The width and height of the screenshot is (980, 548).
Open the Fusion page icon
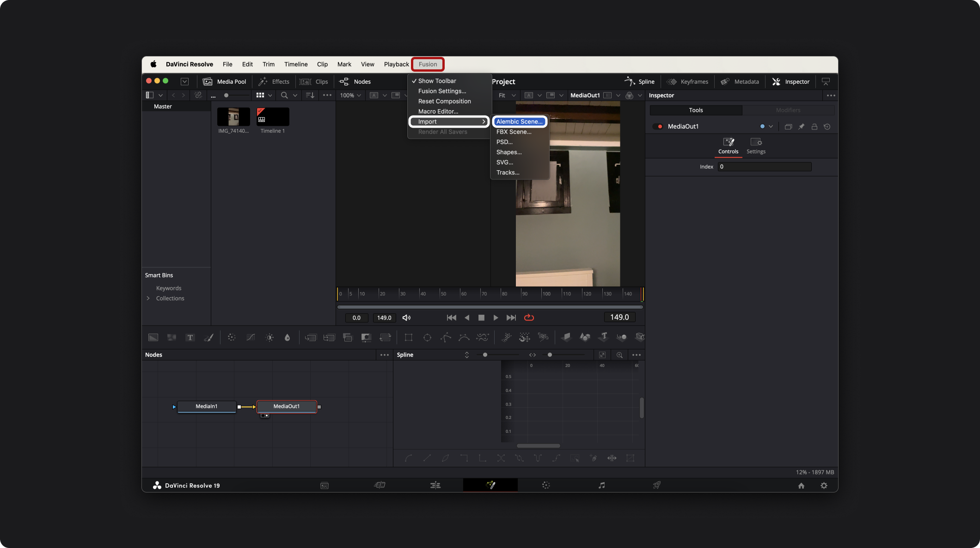point(490,485)
